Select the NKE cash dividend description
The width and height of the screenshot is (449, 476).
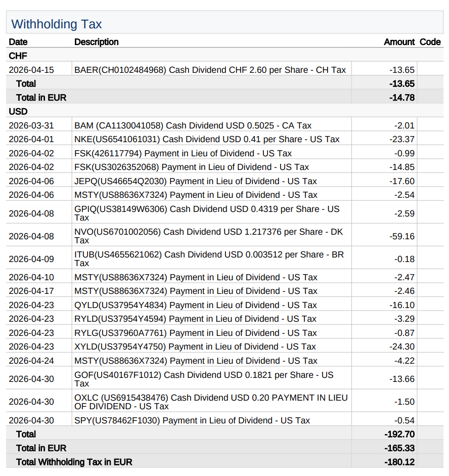(x=207, y=139)
